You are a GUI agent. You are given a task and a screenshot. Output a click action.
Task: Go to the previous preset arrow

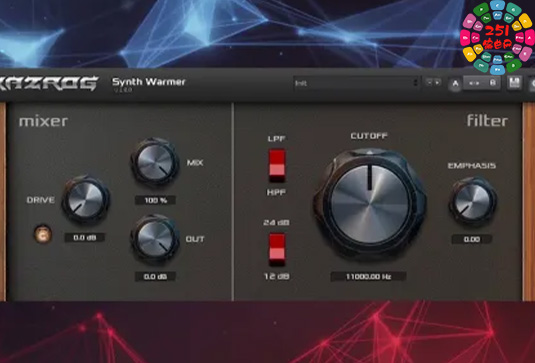tap(429, 82)
